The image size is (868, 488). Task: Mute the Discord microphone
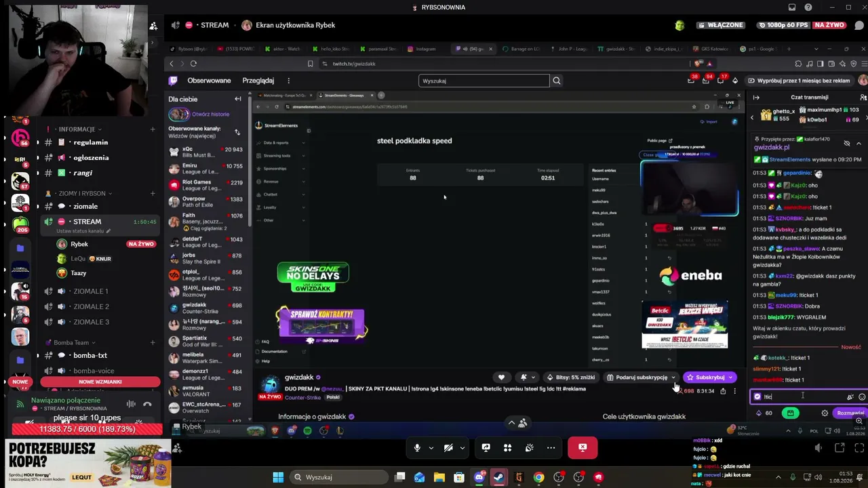[417, 447]
